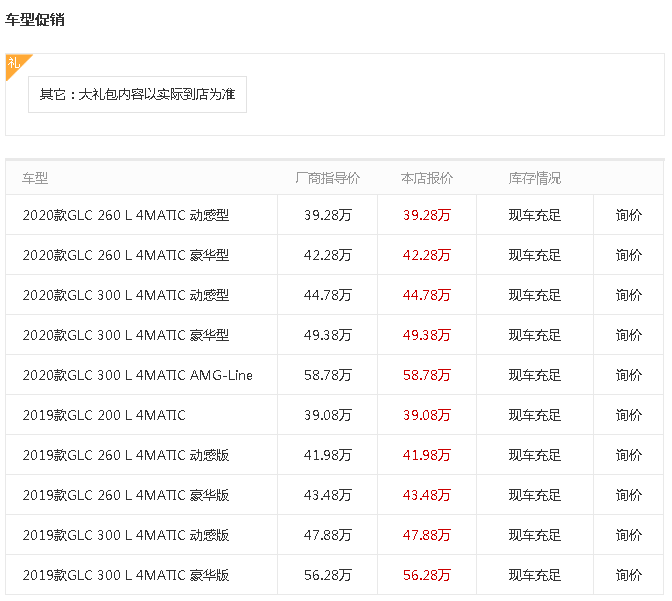
Task: Open 2019款GLC 260 L 4MATIC 豪华版 model name
Action: coord(126,495)
